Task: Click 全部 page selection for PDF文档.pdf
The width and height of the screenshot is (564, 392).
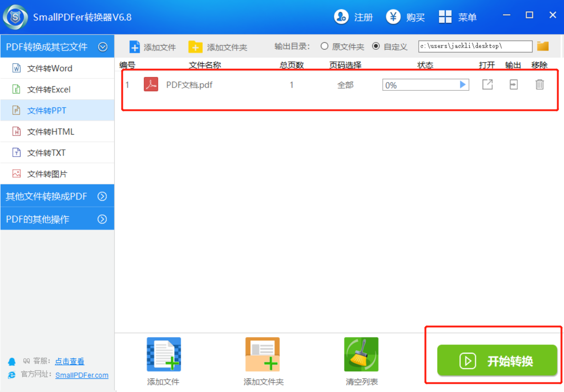Action: (x=345, y=85)
